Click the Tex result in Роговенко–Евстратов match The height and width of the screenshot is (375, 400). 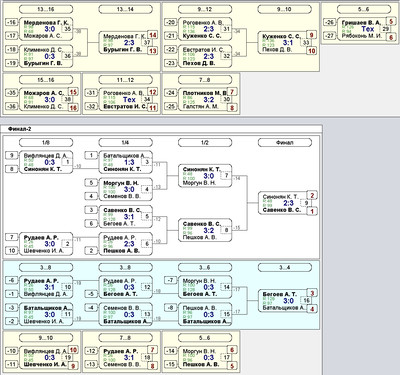[129, 99]
